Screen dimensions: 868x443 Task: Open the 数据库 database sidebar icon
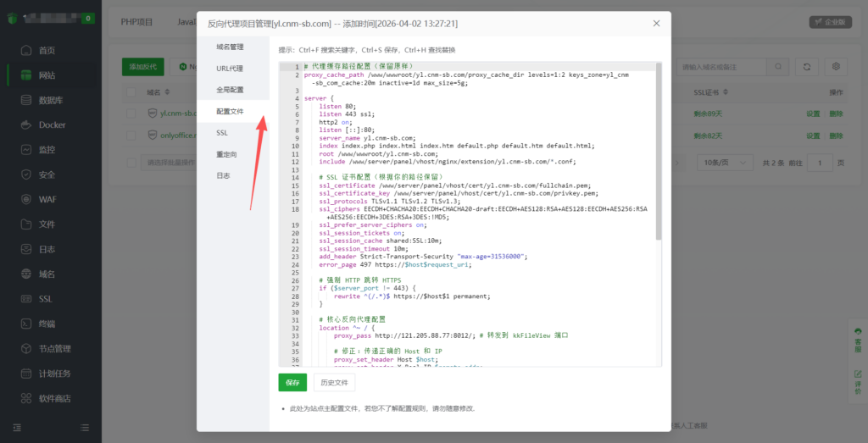[x=26, y=100]
